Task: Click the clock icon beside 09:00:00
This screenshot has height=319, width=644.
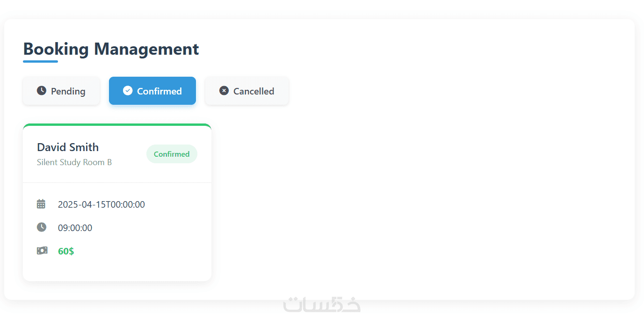Action: click(42, 227)
